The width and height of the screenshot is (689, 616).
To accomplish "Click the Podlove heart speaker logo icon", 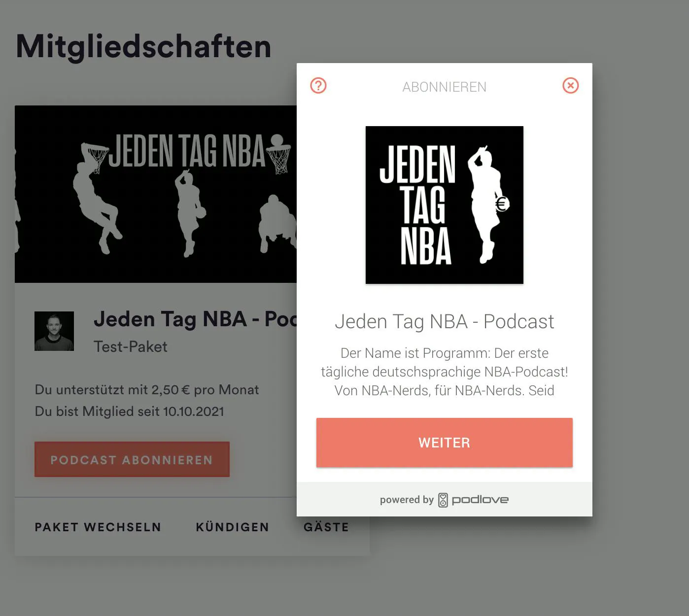I will tap(443, 500).
